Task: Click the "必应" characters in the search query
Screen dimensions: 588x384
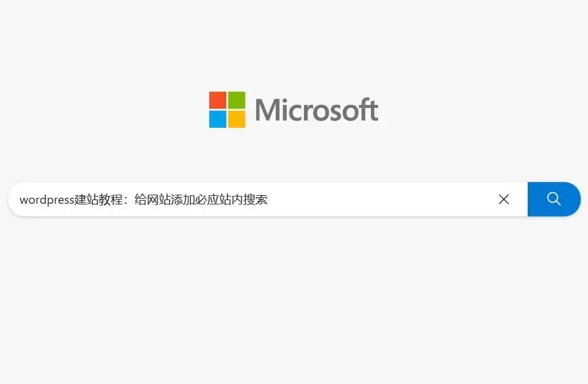Action: tap(207, 200)
